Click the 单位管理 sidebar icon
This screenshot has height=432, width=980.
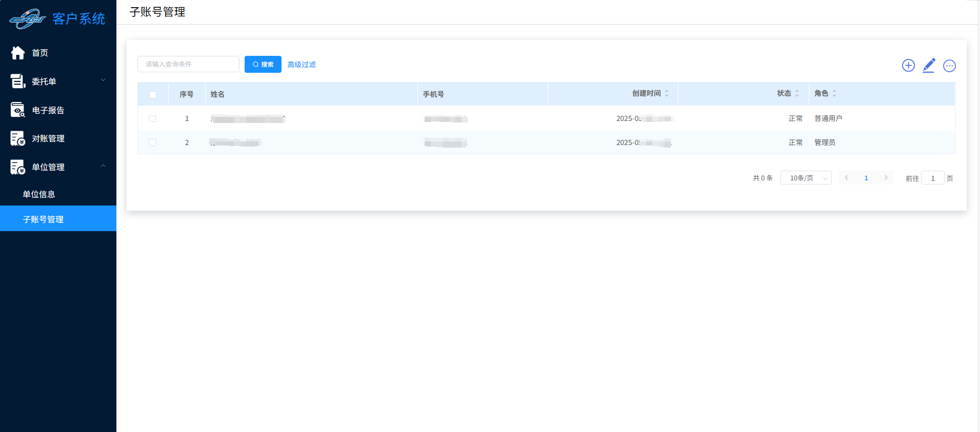click(x=18, y=167)
